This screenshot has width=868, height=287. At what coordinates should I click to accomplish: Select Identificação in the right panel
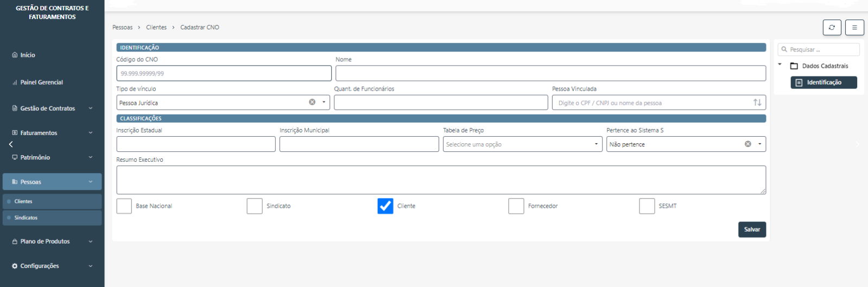pos(823,82)
